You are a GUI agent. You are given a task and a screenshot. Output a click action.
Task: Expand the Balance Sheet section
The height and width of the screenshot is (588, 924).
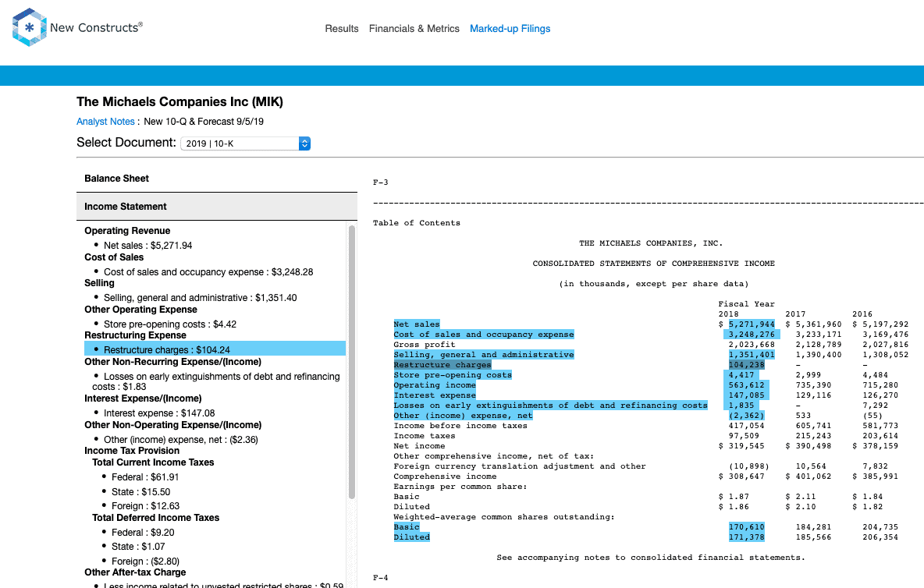pos(217,179)
